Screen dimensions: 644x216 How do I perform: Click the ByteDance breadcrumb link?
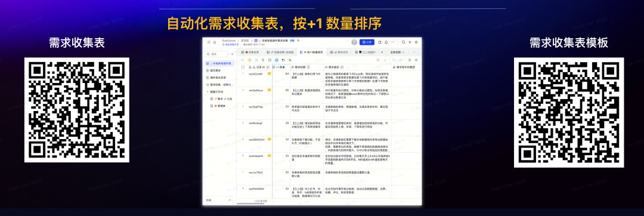click(x=229, y=41)
